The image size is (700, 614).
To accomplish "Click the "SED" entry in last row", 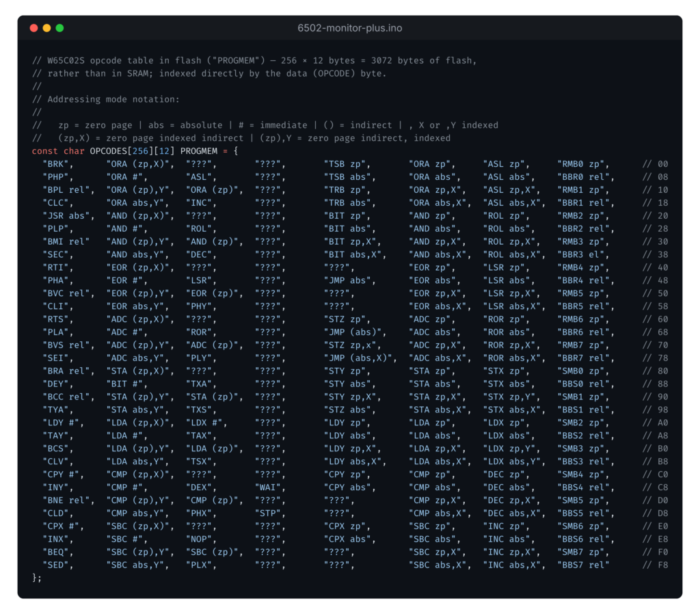I will [x=55, y=565].
